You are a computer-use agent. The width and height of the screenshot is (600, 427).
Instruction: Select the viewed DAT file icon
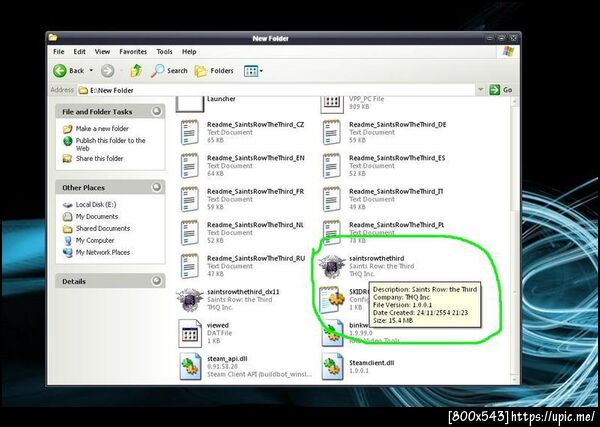[x=190, y=333]
